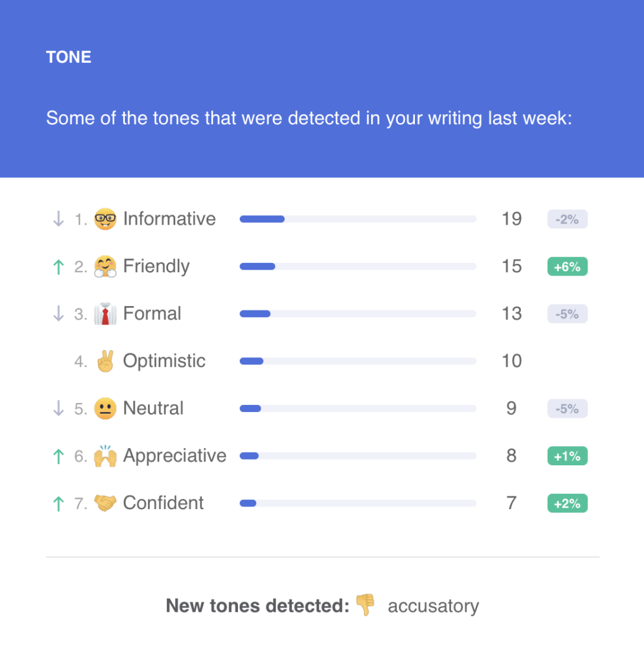Click the handshake emoji beside Confident
The image size is (644, 650).
coord(105,503)
